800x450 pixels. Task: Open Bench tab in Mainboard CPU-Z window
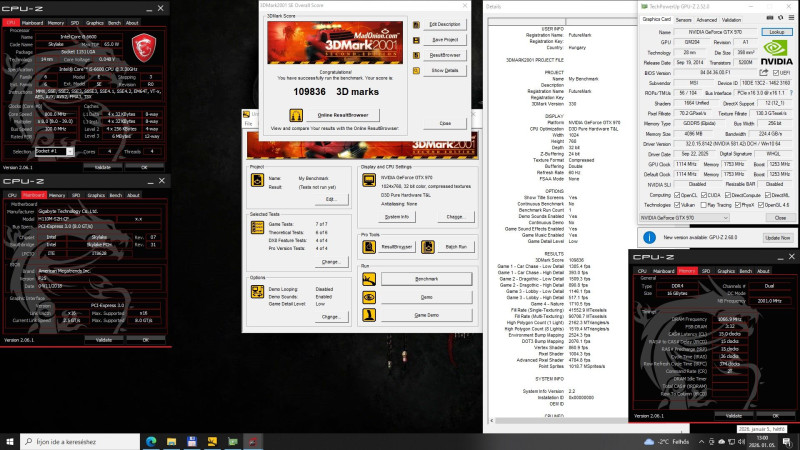(116, 195)
